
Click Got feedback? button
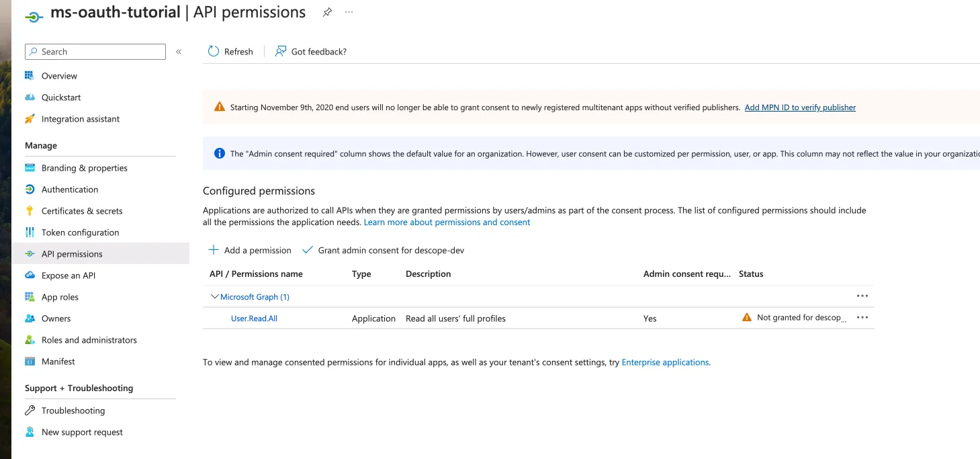click(x=311, y=52)
